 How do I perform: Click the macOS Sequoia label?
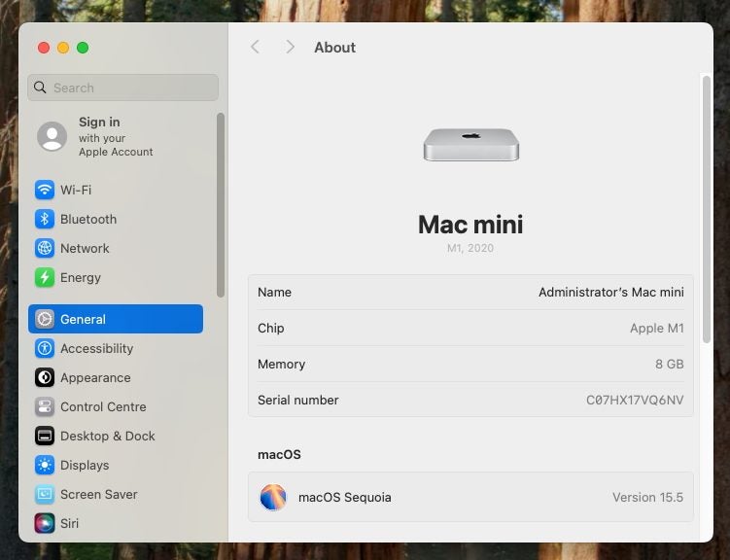point(344,497)
